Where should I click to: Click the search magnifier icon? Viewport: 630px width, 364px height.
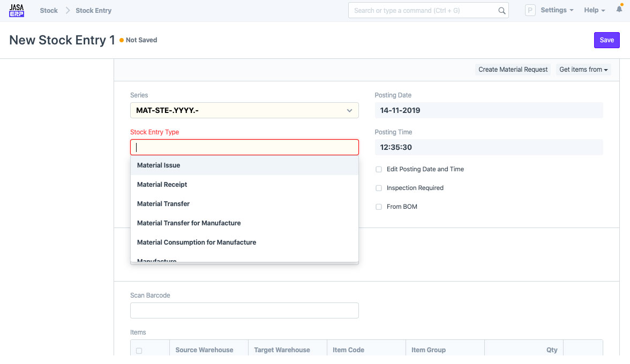501,11
